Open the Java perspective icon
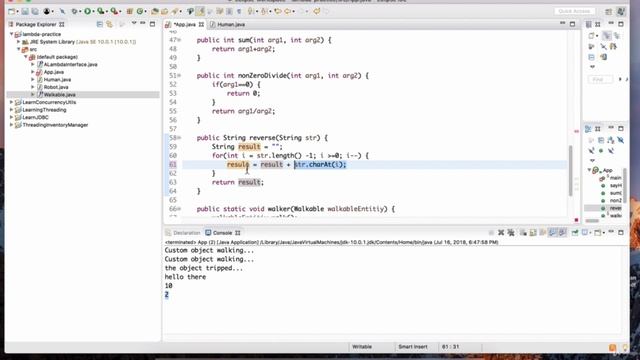640x360 pixels. click(x=621, y=11)
